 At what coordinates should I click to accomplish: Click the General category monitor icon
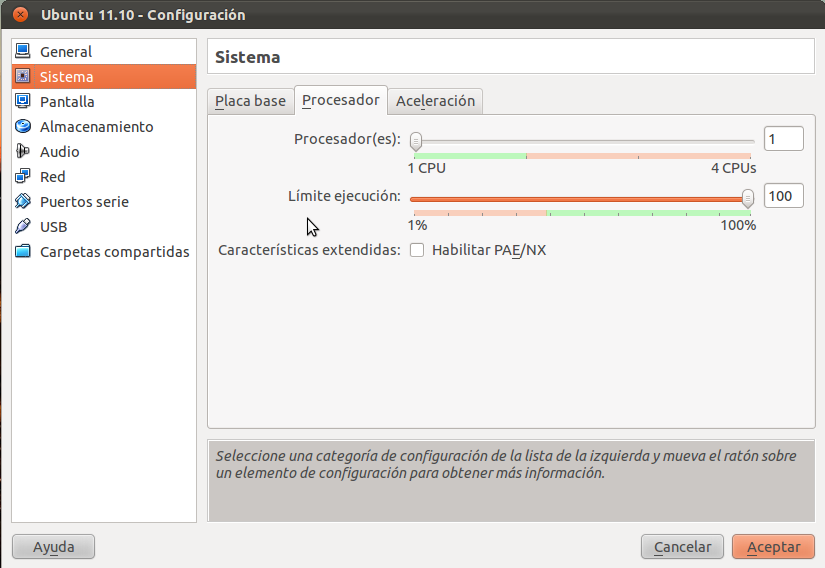[23, 51]
